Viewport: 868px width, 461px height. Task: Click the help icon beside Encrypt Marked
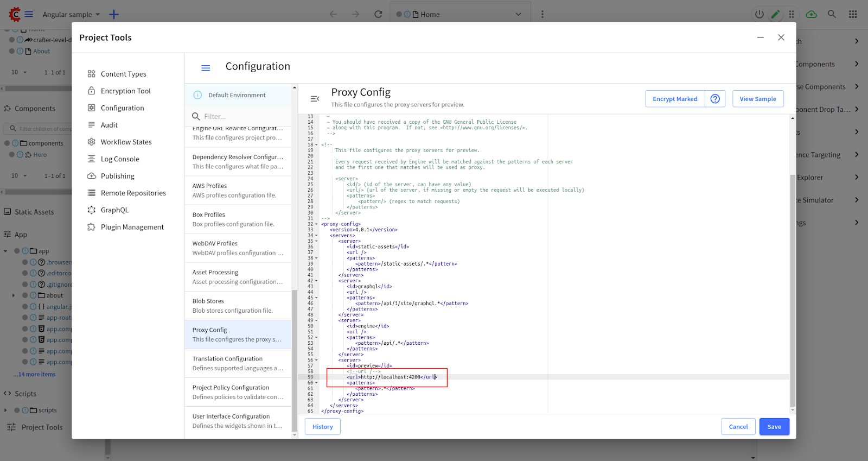(715, 99)
